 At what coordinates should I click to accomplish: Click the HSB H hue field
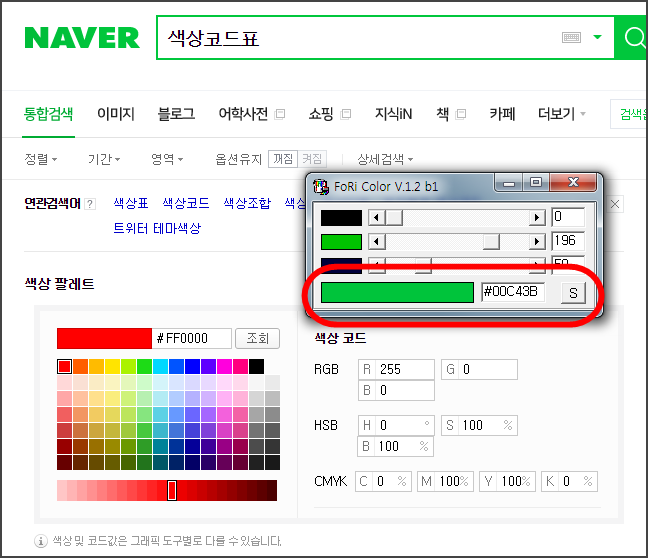pos(396,425)
